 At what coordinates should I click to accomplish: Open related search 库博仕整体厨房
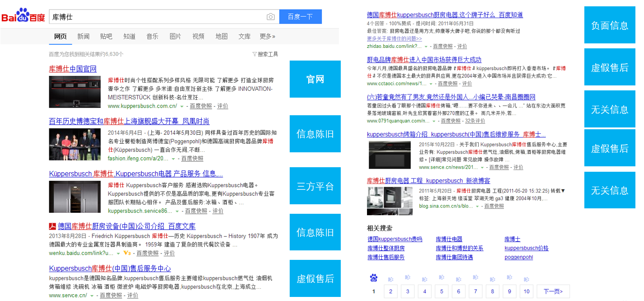click(x=386, y=248)
